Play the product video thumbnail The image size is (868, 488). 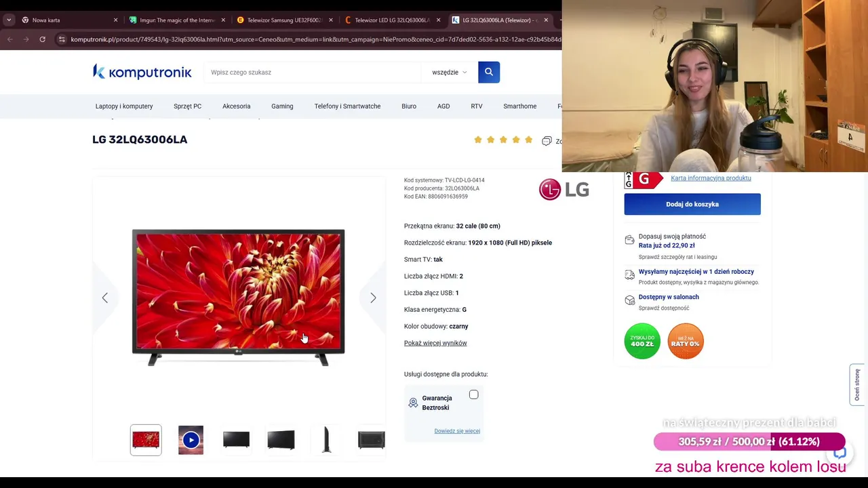pyautogui.click(x=191, y=440)
